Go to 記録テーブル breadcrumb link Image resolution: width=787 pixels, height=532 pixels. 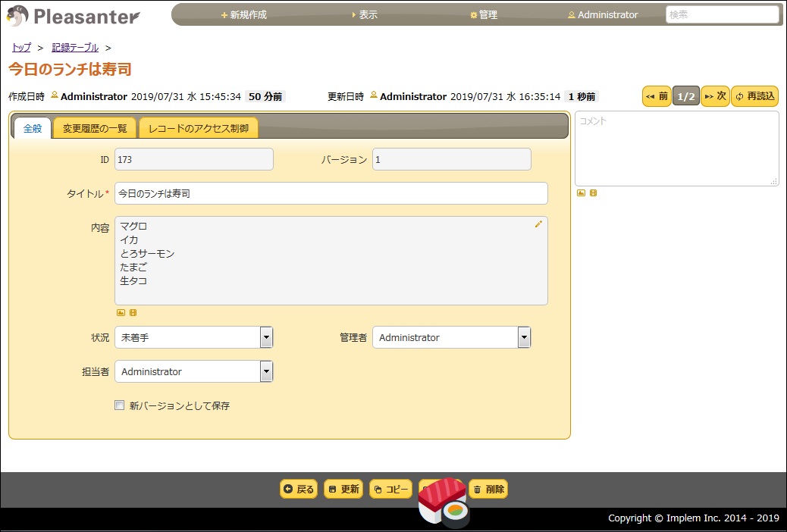(x=75, y=48)
